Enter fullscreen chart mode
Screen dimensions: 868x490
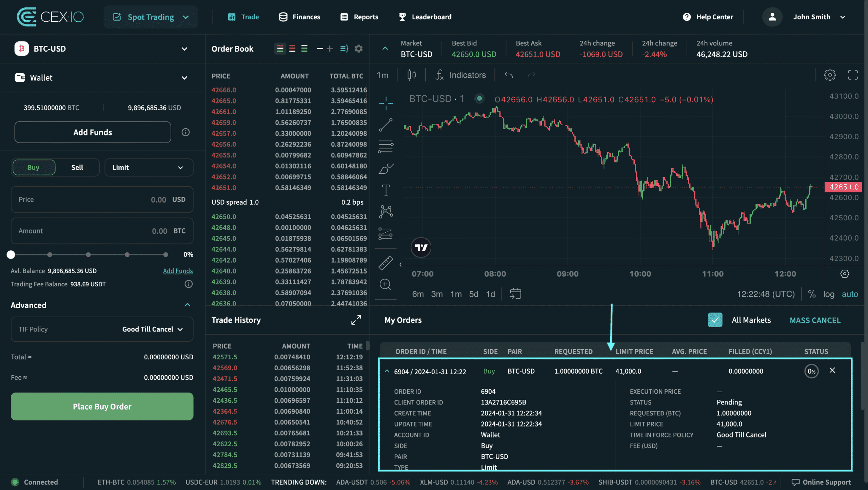(853, 75)
